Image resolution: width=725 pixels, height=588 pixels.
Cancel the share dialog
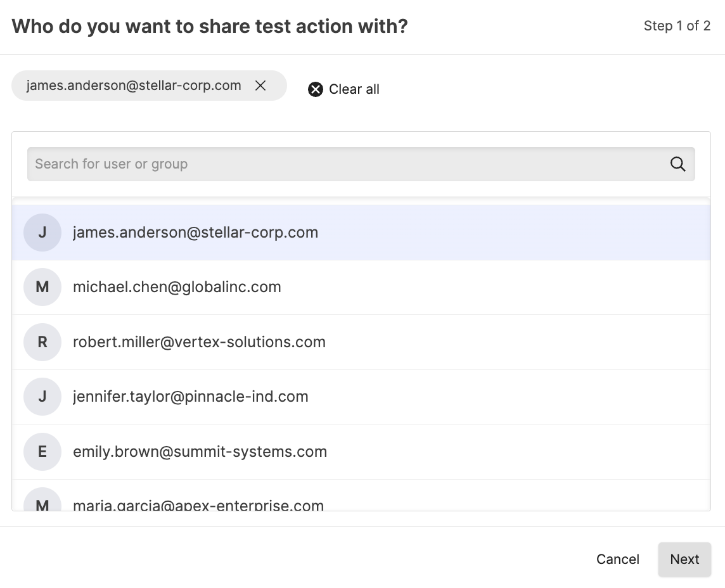(617, 559)
